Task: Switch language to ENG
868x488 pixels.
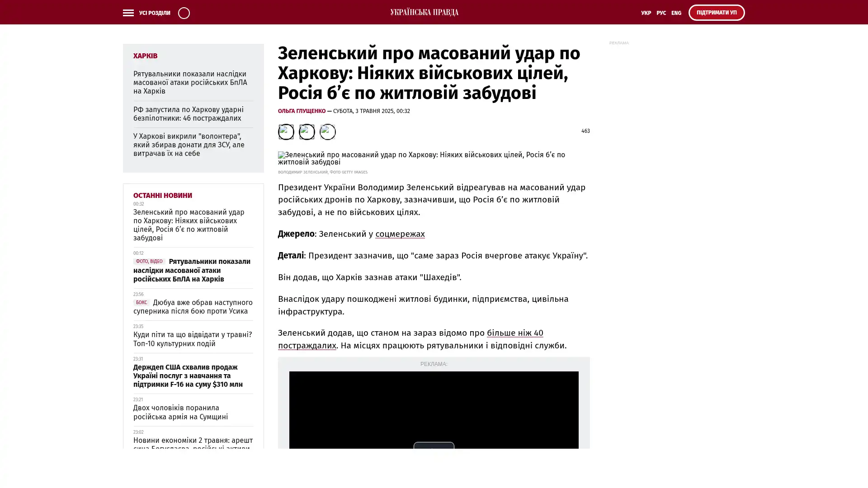Action: coord(676,13)
